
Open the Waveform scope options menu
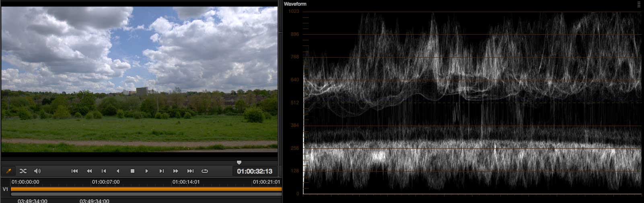click(639, 4)
